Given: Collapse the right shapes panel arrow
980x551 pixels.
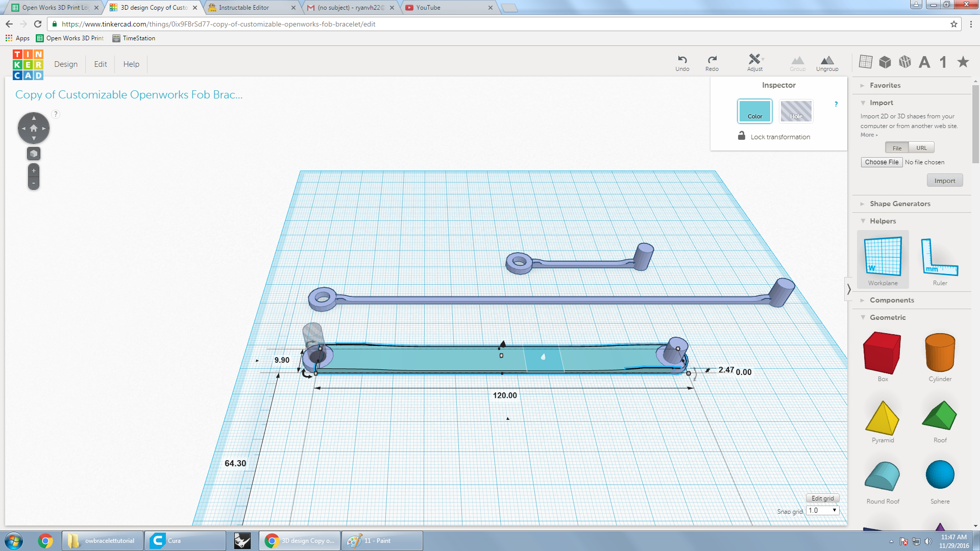Looking at the screenshot, I should pyautogui.click(x=848, y=289).
